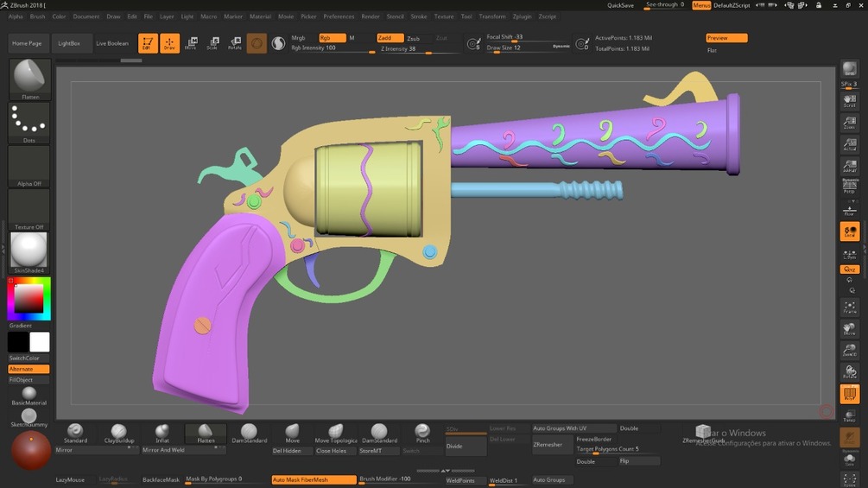Click the ZRemesher button
868x488 pixels.
pyautogui.click(x=552, y=444)
